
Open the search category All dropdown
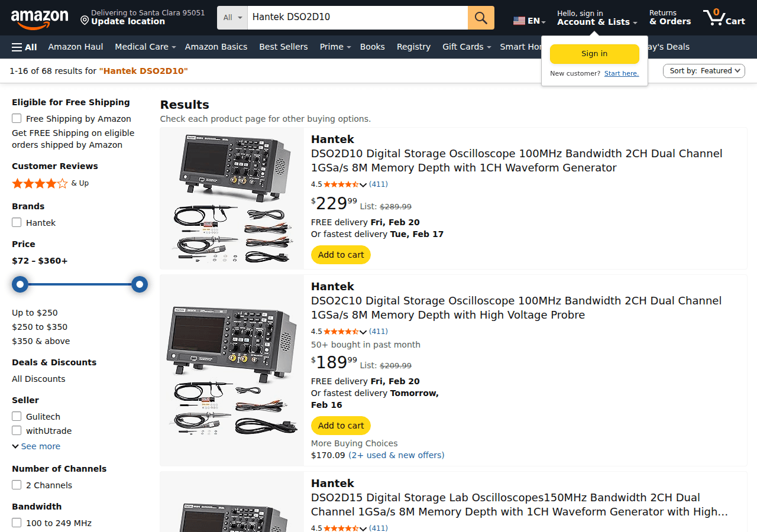pyautogui.click(x=231, y=17)
